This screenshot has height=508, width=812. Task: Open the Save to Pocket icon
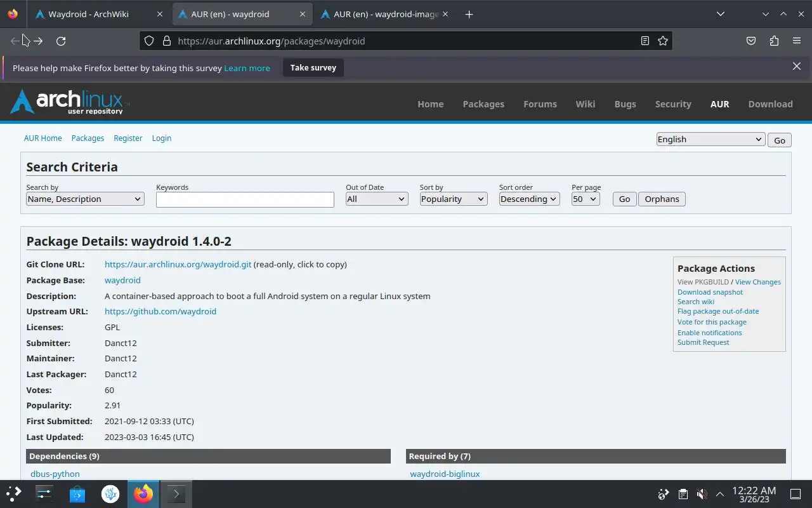751,41
